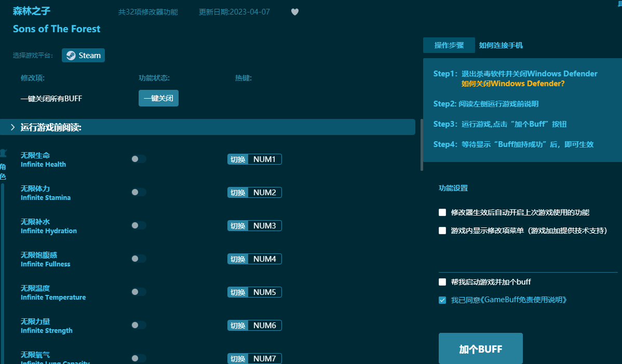This screenshot has width=622, height=364.
Task: Click the 一键关闭 button
Action: pos(158,98)
